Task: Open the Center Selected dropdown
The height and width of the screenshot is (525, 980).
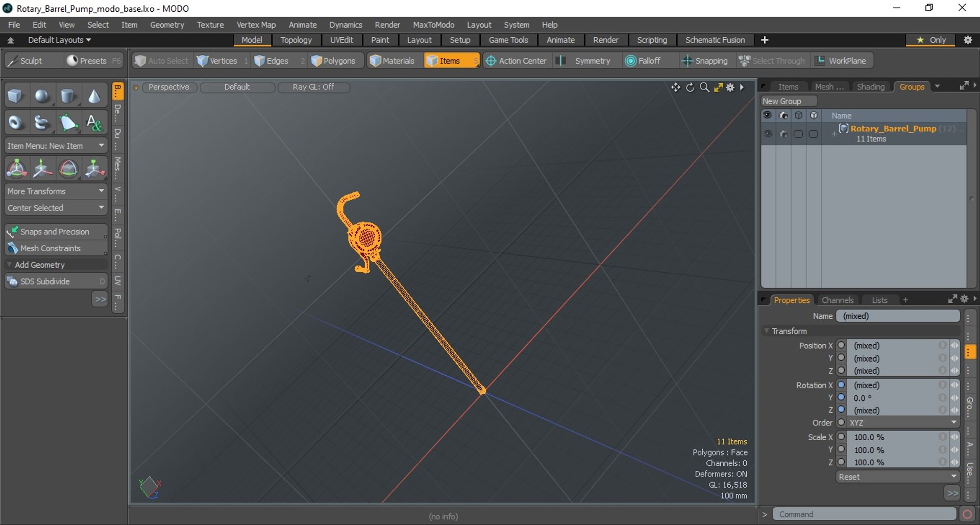Action: pos(56,208)
